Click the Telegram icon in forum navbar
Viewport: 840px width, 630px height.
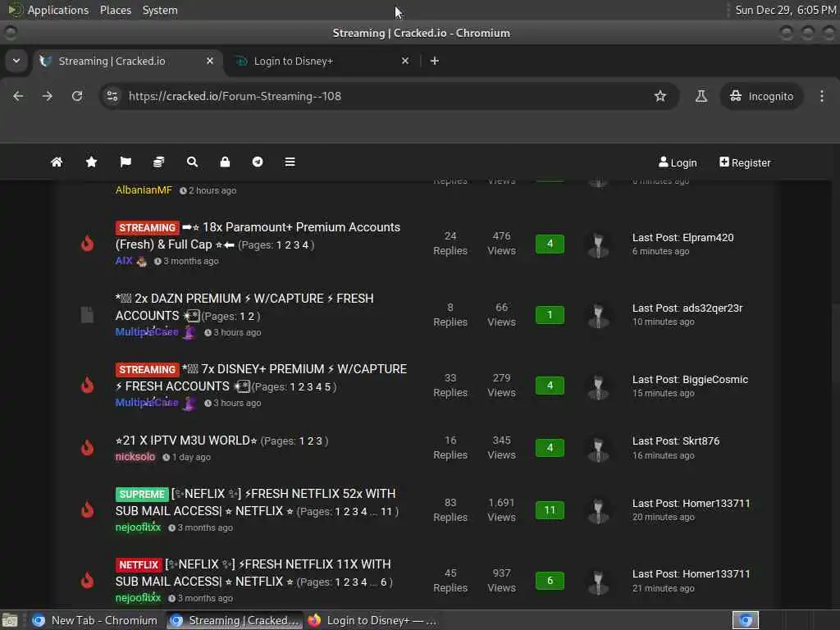coord(258,162)
